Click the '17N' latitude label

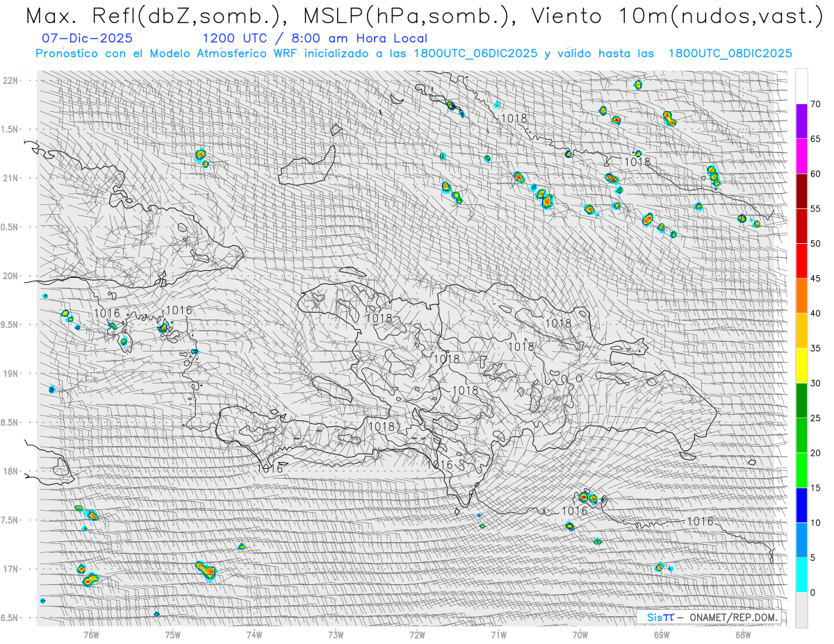[12, 569]
